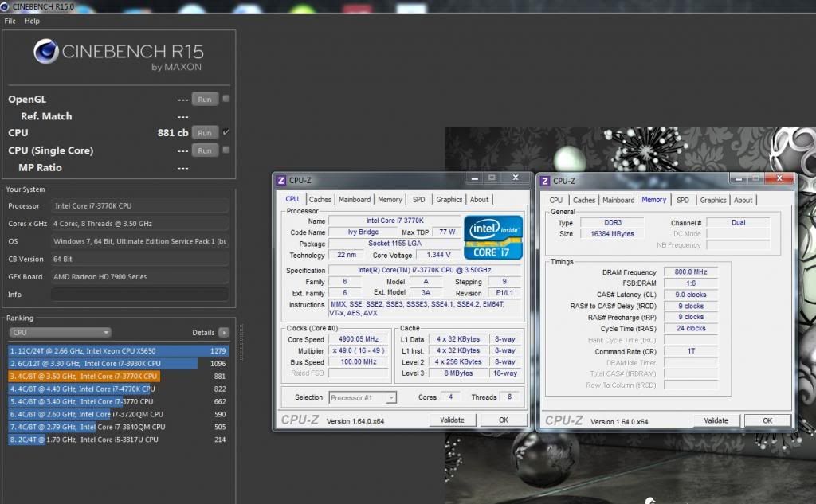Tick the CPU (Single Core) checkbox

pos(226,150)
